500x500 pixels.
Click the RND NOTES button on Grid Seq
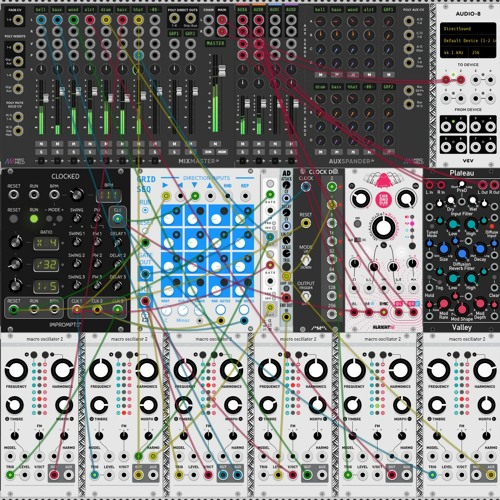(x=244, y=310)
